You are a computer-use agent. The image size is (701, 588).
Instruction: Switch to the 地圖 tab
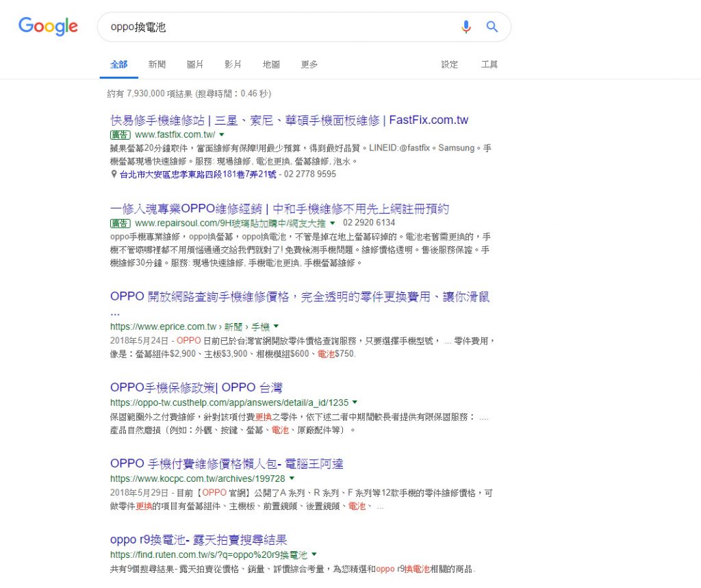[x=271, y=64]
